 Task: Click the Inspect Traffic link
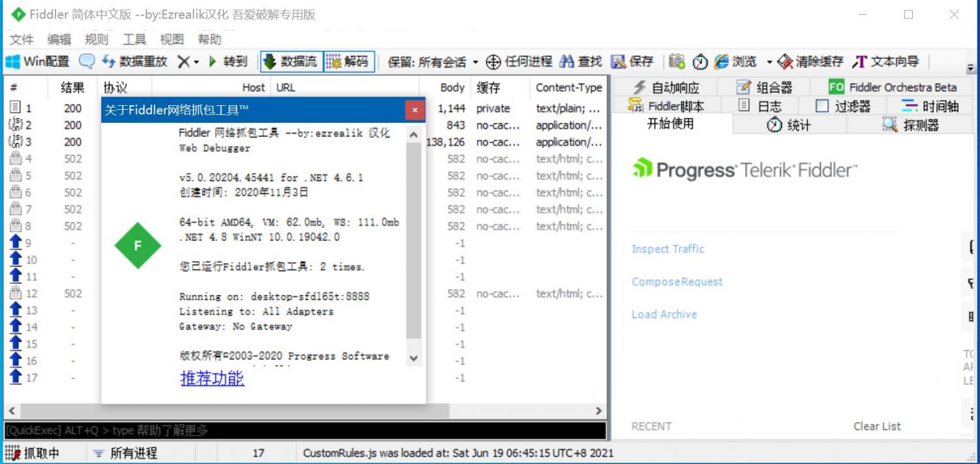668,249
